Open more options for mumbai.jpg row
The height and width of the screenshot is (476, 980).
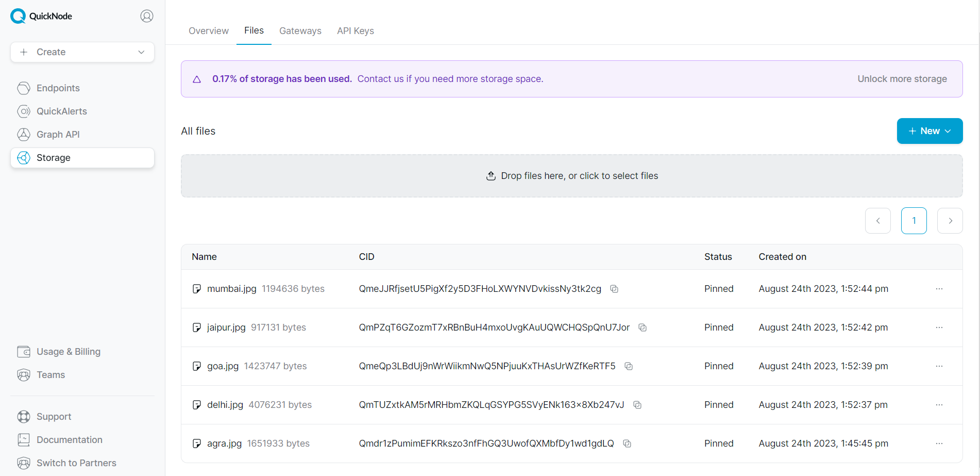point(939,289)
